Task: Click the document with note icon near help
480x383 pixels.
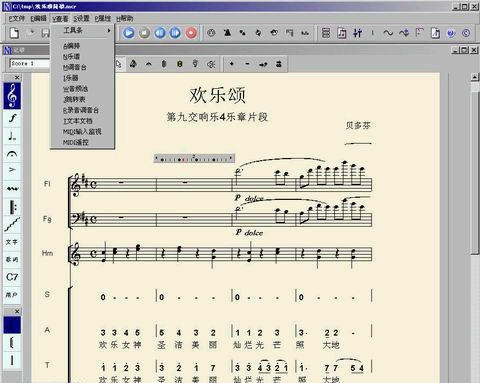Action: pyautogui.click(x=435, y=33)
